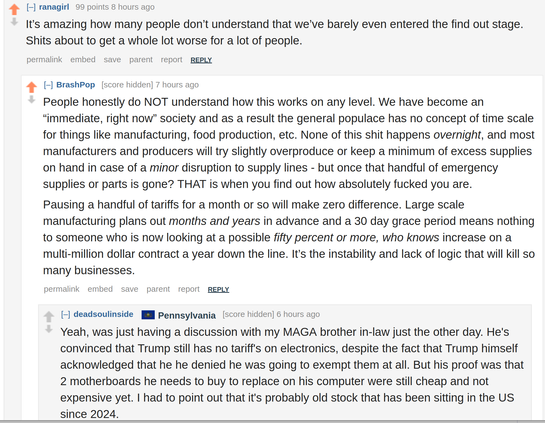Open ranagirl's user profile
This screenshot has width=545, height=423.
click(54, 7)
